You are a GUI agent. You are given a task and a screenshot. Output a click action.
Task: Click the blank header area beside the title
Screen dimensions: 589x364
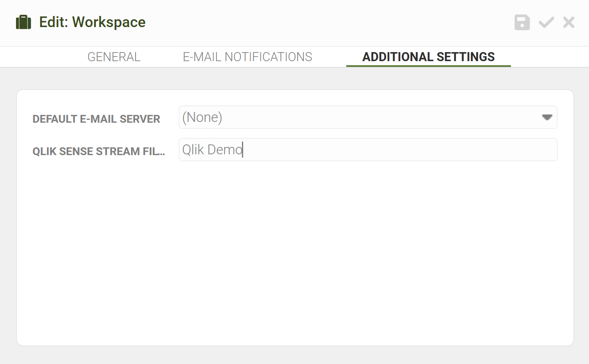click(x=329, y=23)
